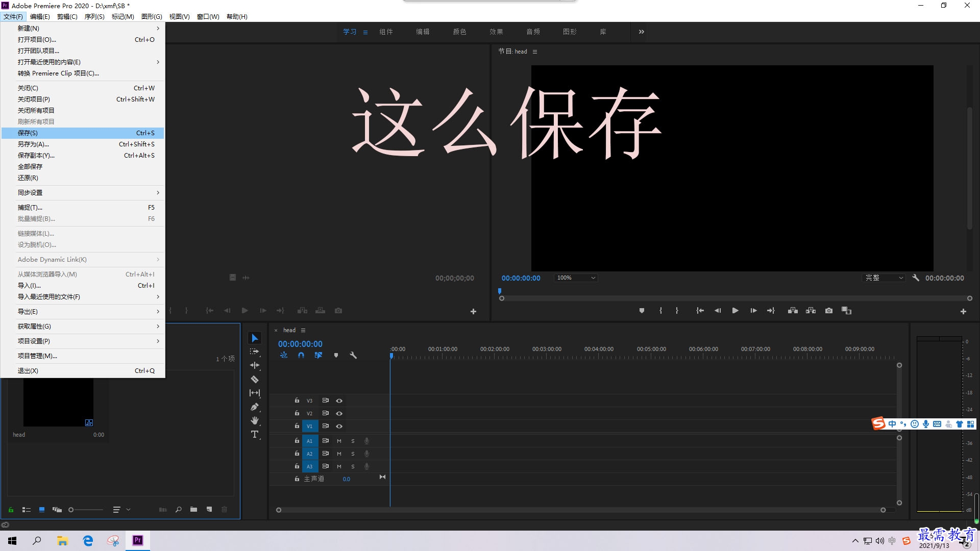Open the 序列(S) menu
Viewport: 980px width, 551px height.
(x=94, y=16)
